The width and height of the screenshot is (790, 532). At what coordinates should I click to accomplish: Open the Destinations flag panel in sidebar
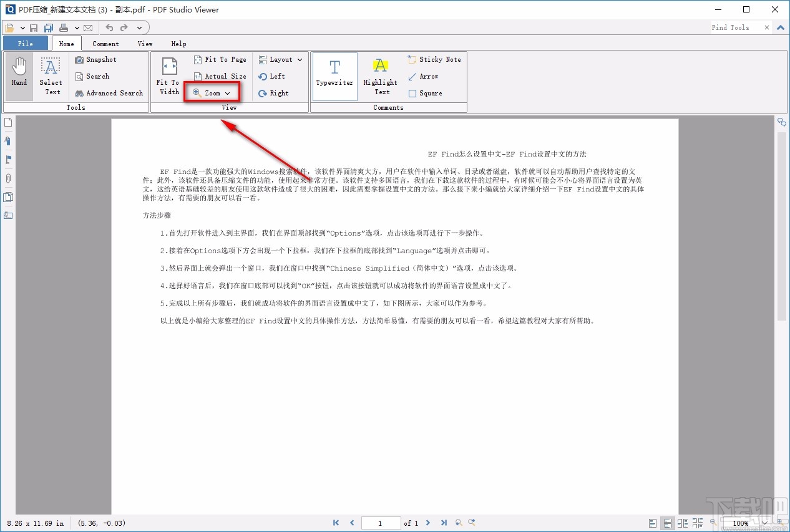8,160
